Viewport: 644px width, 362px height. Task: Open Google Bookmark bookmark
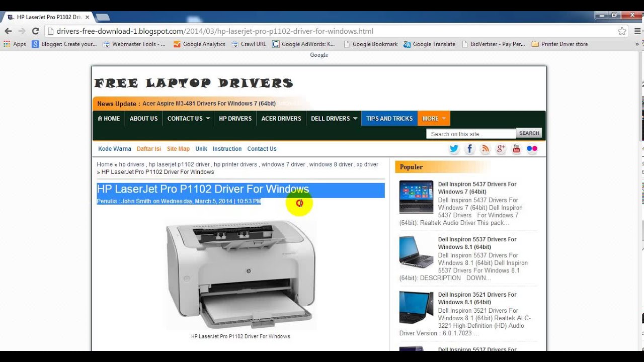click(370, 44)
